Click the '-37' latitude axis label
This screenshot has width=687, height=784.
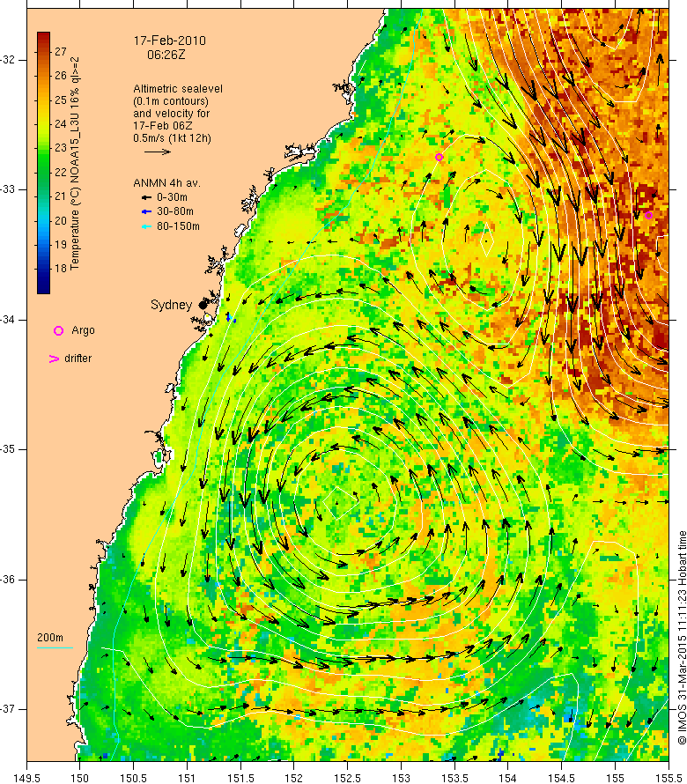pyautogui.click(x=8, y=709)
